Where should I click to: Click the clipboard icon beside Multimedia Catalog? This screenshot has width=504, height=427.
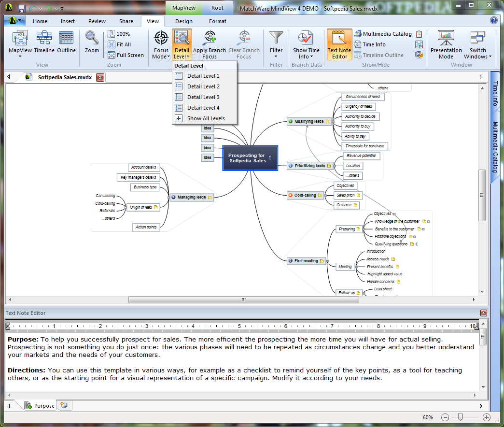[x=419, y=34]
